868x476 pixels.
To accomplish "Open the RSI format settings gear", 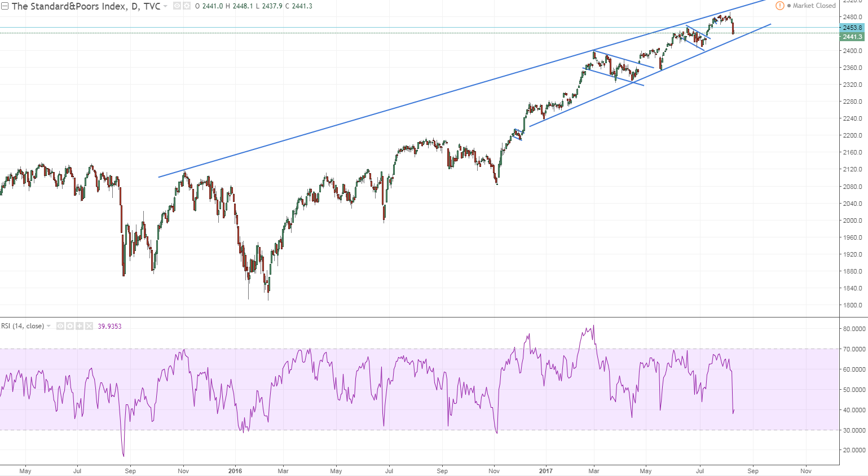I will tap(70, 326).
